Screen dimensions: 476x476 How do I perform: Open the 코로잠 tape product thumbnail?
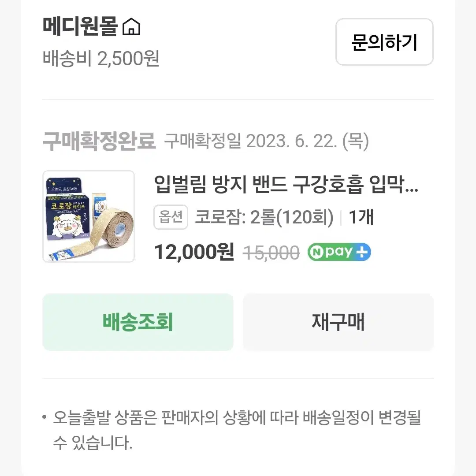(89, 216)
